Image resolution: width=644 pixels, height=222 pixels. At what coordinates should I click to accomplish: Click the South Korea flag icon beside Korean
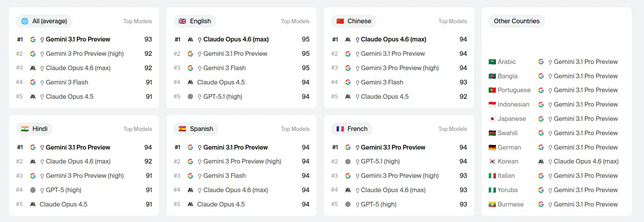tap(492, 161)
